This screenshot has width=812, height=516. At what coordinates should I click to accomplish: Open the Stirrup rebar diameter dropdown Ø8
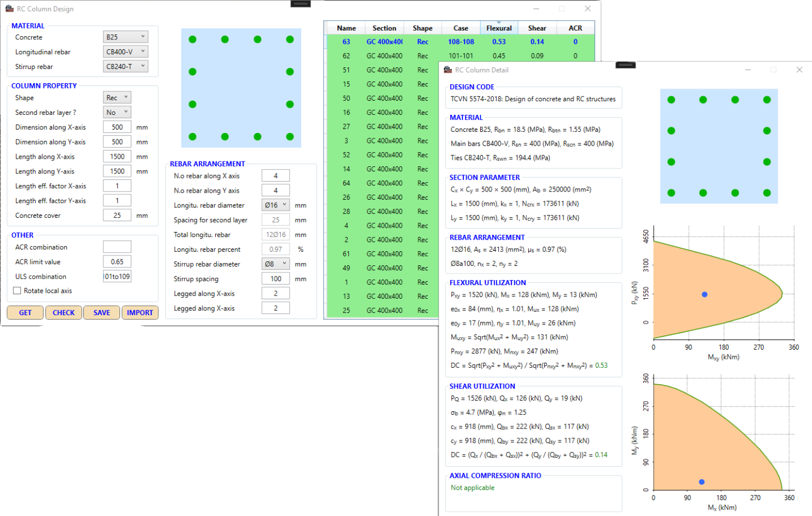pos(275,264)
